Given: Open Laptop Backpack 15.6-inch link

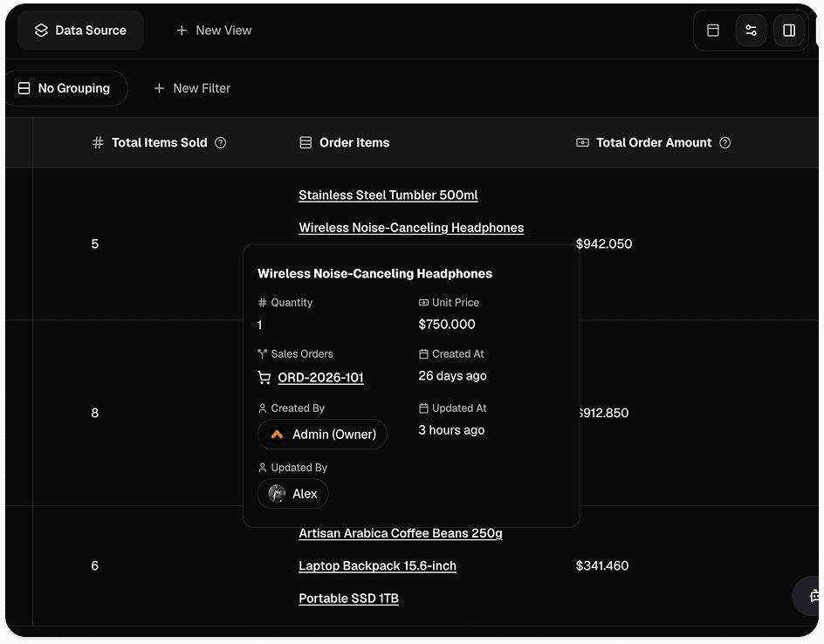Looking at the screenshot, I should point(377,566).
